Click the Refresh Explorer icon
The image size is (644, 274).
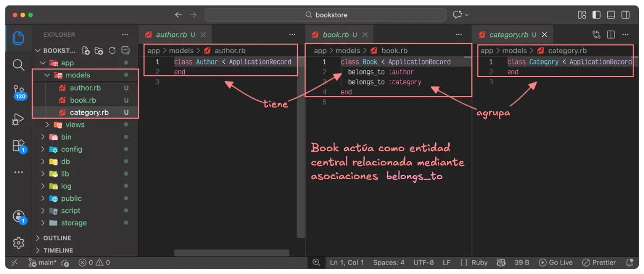click(112, 51)
